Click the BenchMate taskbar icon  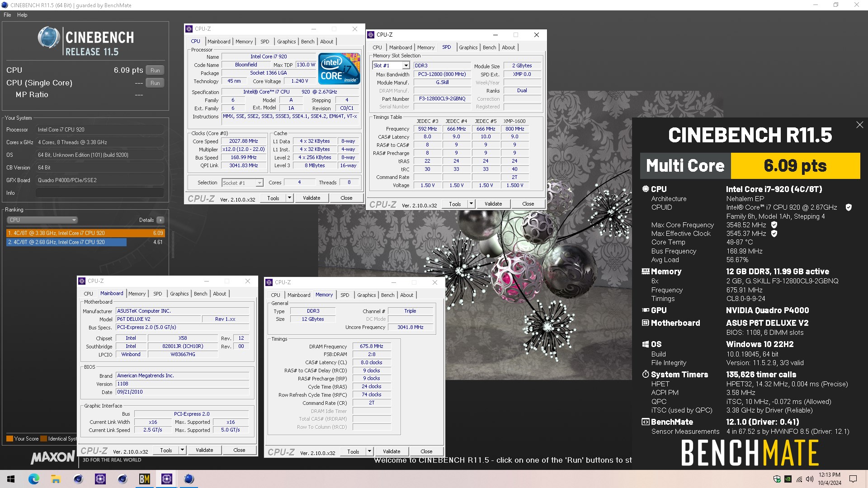145,479
